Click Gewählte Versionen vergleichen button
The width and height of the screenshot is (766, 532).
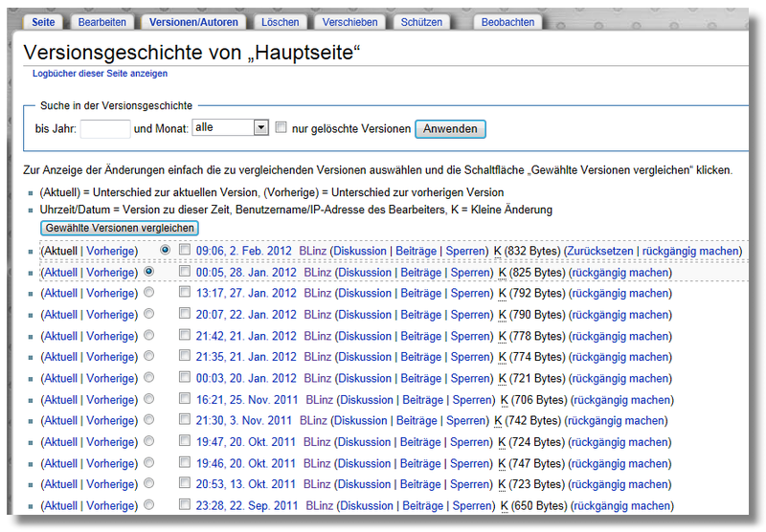pyautogui.click(x=120, y=228)
